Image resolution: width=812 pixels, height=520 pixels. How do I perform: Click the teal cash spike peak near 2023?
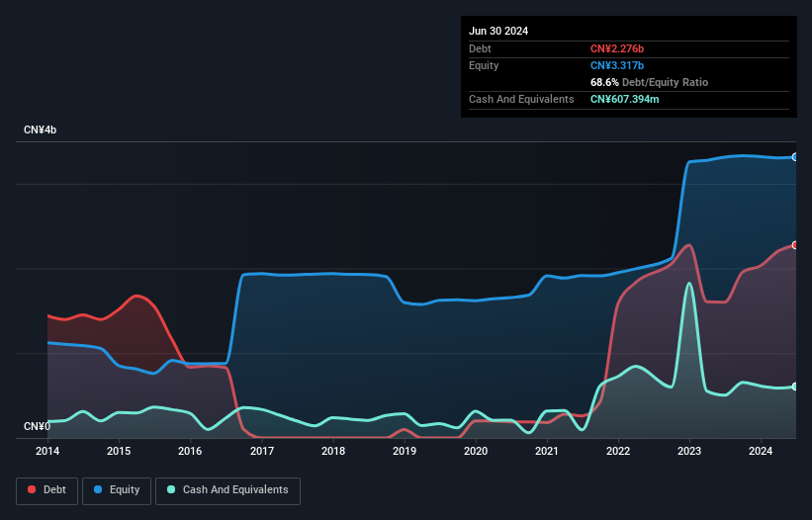(x=689, y=284)
